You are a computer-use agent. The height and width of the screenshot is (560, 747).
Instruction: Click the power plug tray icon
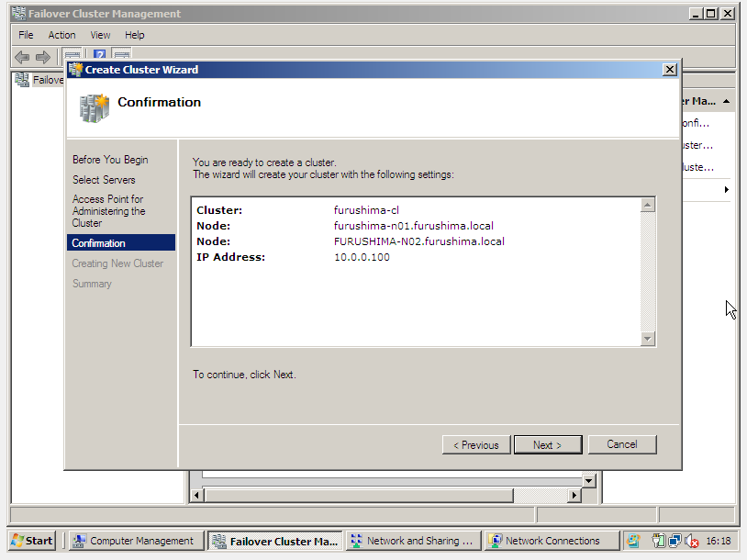coord(659,541)
